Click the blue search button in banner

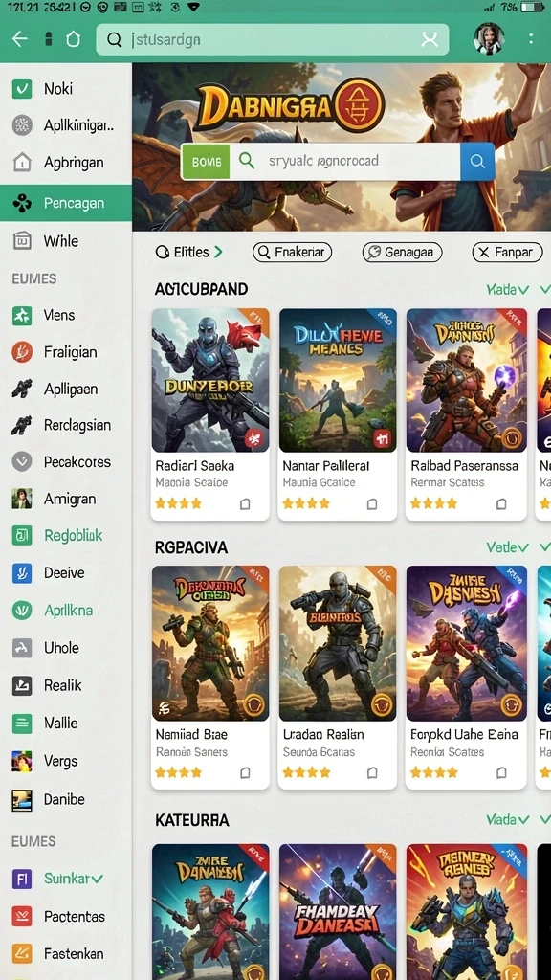[477, 161]
